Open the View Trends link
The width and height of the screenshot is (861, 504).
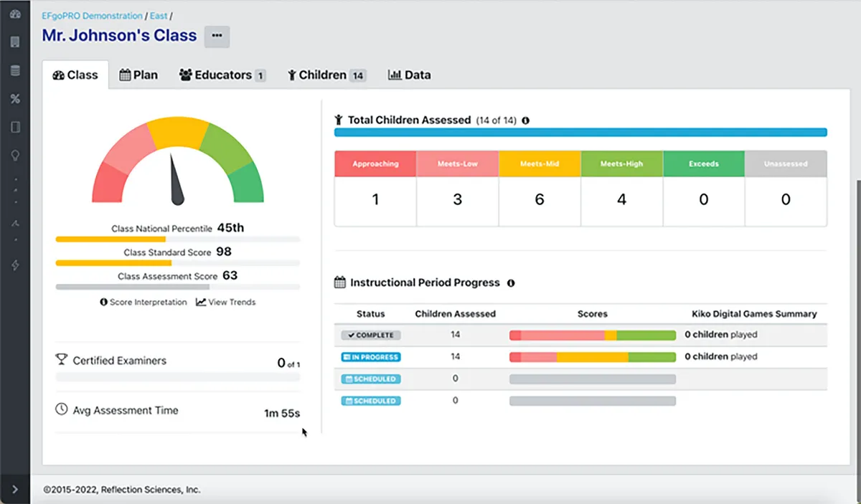pos(225,303)
